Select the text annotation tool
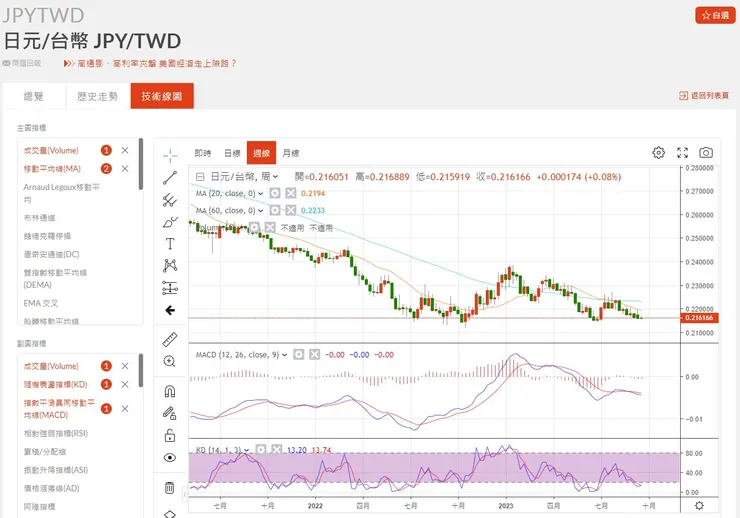Screen dimensions: 740x518 170,243
